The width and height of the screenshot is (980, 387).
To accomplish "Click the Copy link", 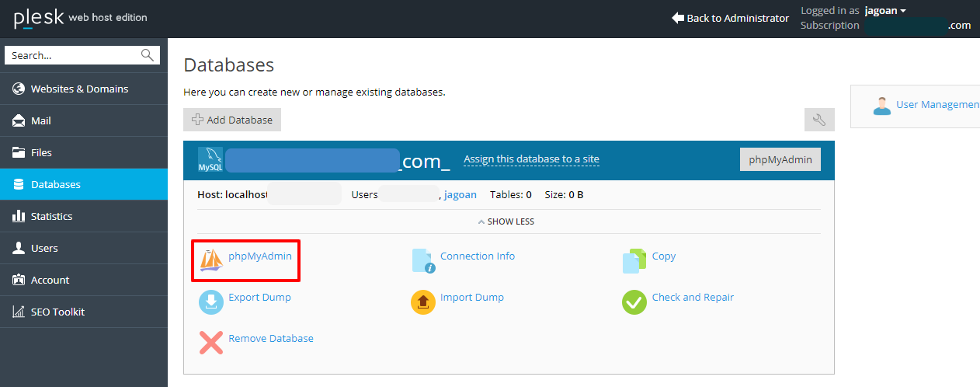I will click(x=664, y=256).
